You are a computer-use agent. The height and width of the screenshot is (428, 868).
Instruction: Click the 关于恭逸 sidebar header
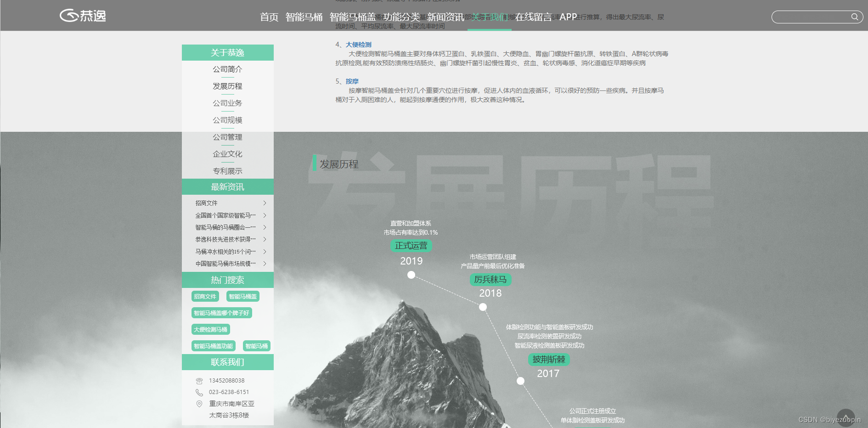point(228,52)
